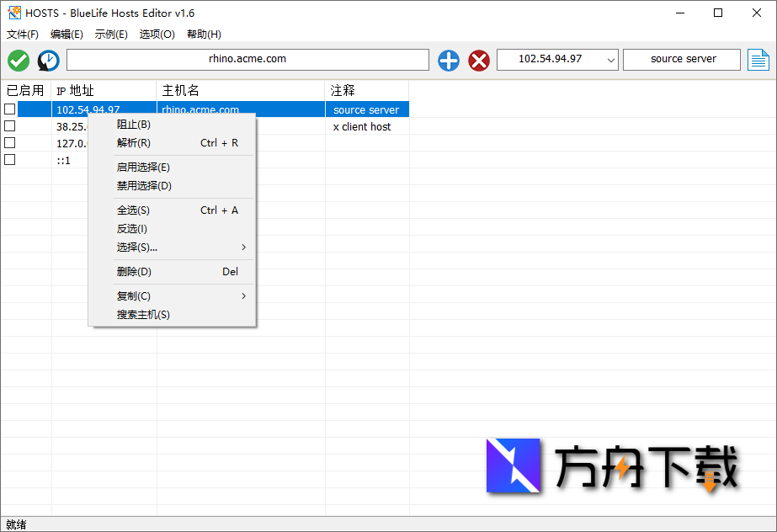Toggle the checkbox for the 127.0.0.1 row

[x=9, y=142]
